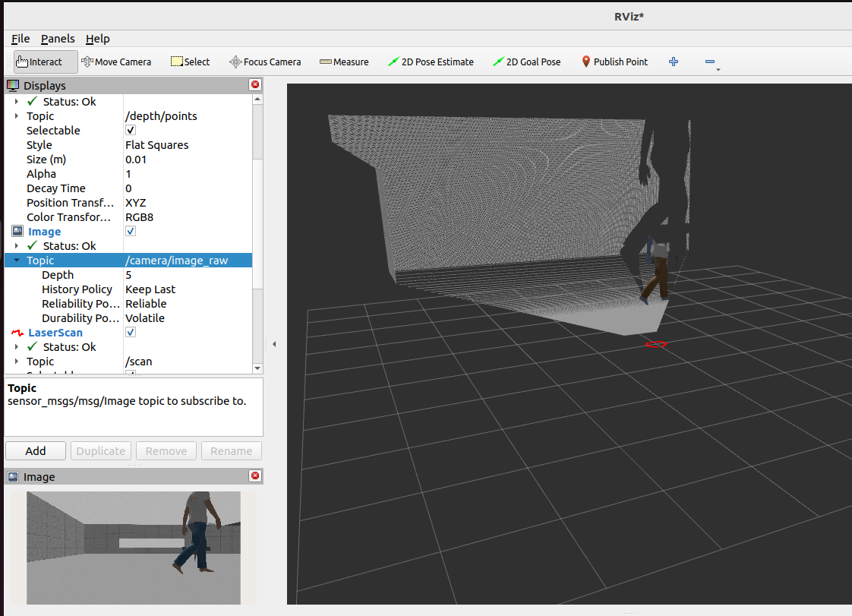The width and height of the screenshot is (852, 616).
Task: Click the Displays panel monitor icon
Action: [x=13, y=85]
